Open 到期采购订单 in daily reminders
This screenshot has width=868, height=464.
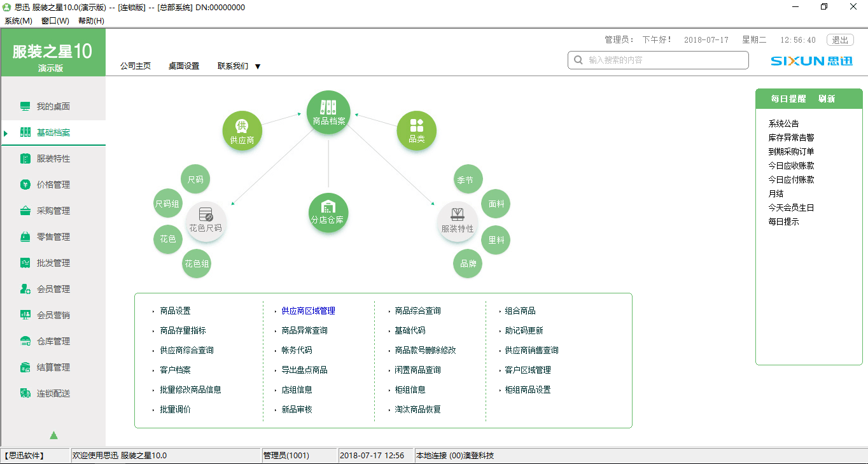(791, 151)
